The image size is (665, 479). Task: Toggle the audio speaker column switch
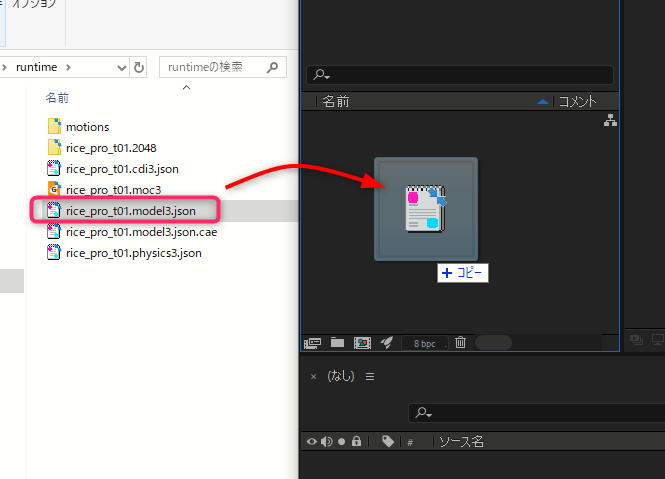325,441
